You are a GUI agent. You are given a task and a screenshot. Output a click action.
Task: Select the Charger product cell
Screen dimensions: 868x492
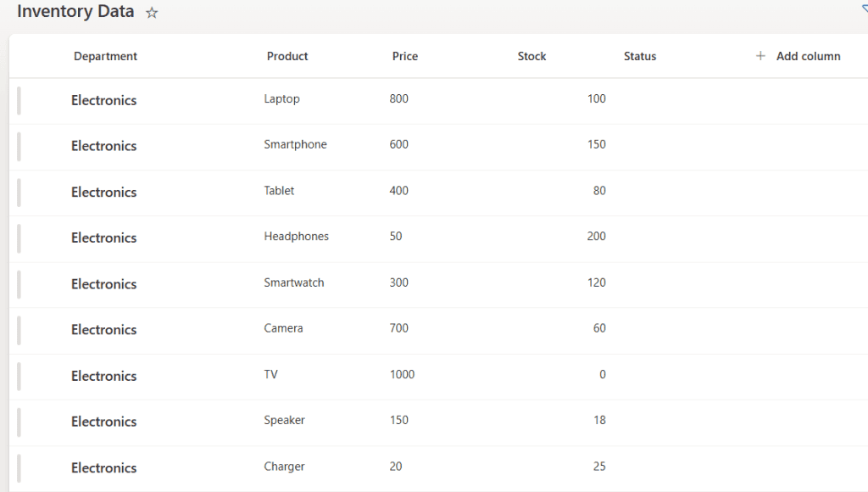click(x=285, y=467)
